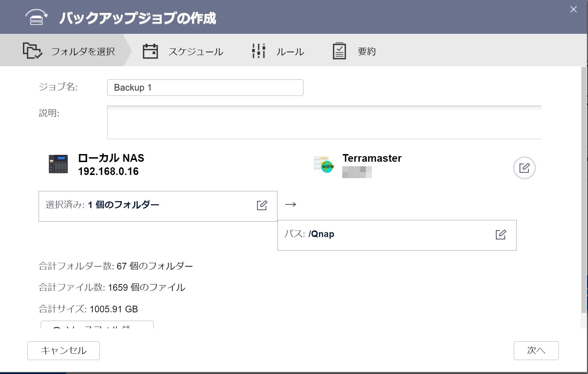Close the backup job creation dialog
Viewport: 588px width, 374px height.
point(573,9)
